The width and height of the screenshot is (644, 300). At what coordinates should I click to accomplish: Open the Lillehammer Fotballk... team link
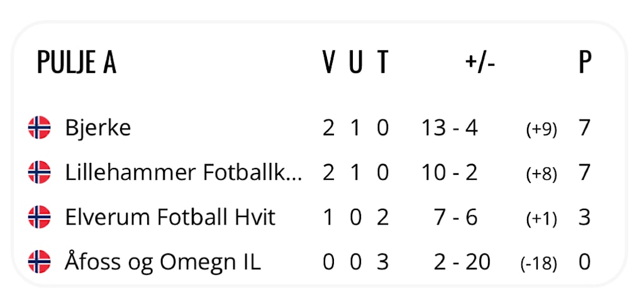183,172
